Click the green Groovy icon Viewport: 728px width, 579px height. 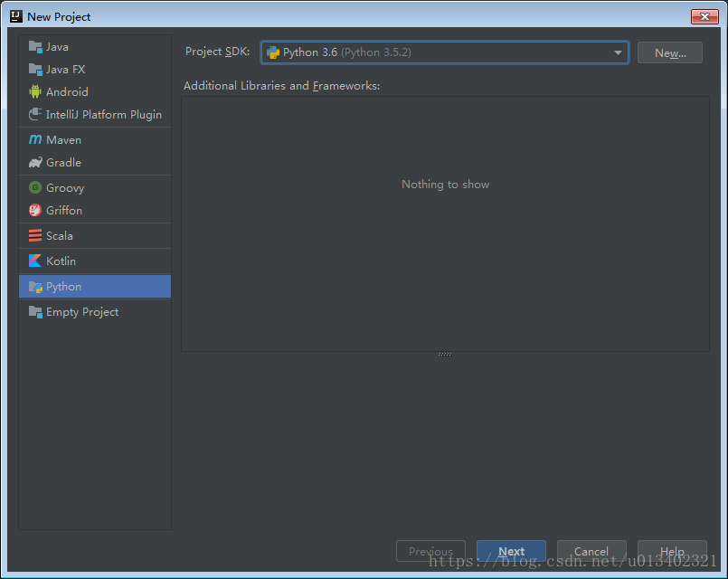point(35,187)
